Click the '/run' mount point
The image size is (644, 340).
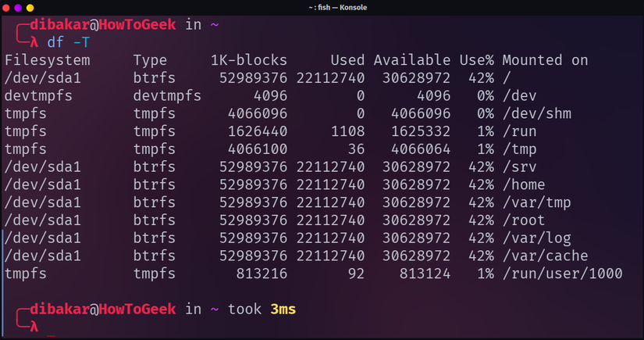point(520,131)
